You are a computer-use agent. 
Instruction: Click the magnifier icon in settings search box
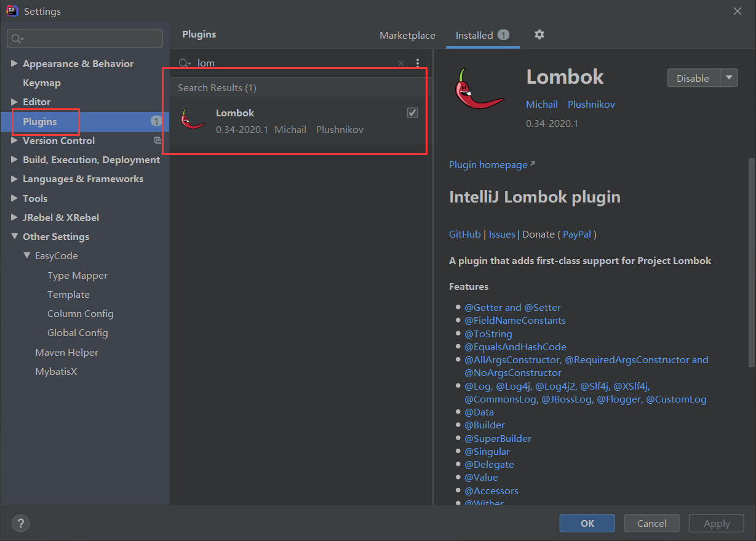click(17, 39)
